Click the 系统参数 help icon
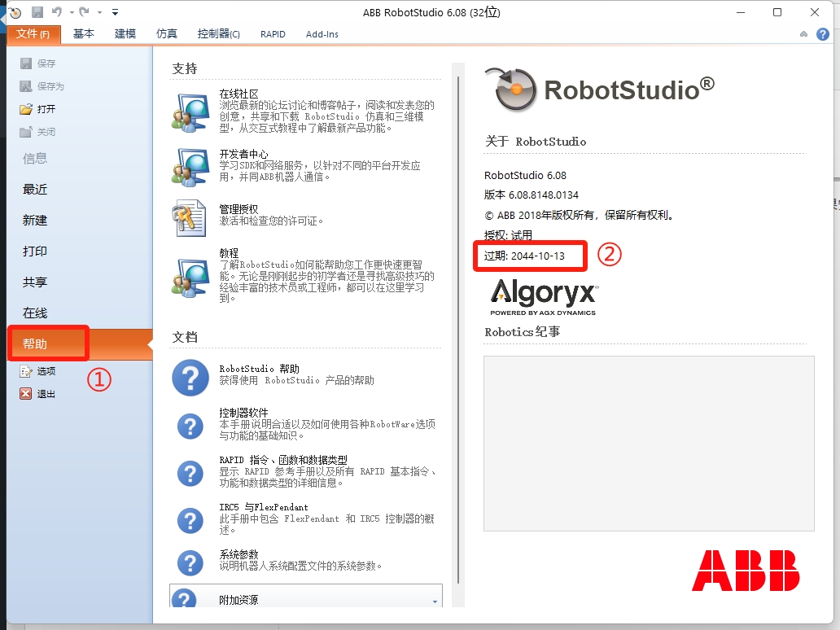The image size is (840, 630). [x=190, y=562]
